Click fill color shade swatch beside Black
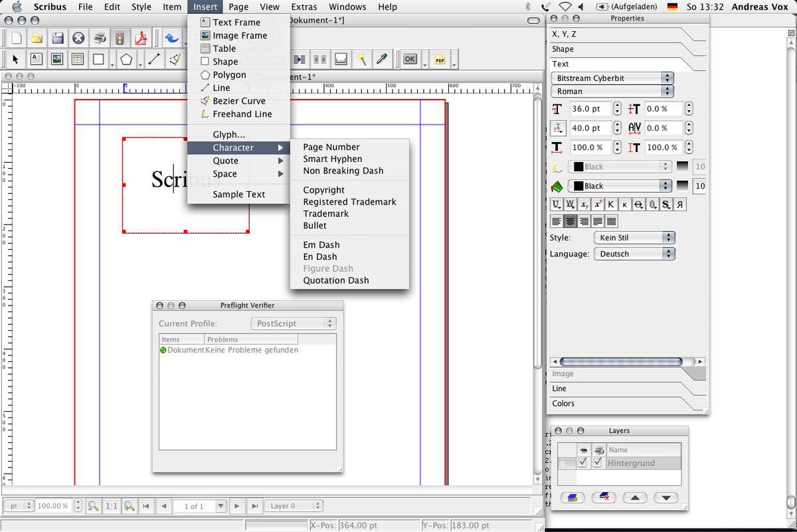Image resolution: width=797 pixels, height=532 pixels. click(x=682, y=186)
